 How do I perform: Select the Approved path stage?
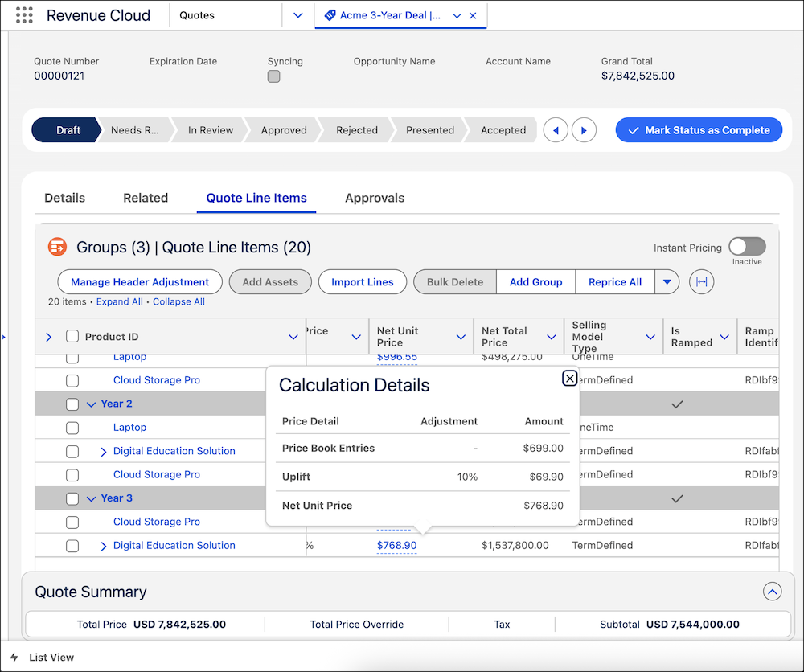point(284,130)
